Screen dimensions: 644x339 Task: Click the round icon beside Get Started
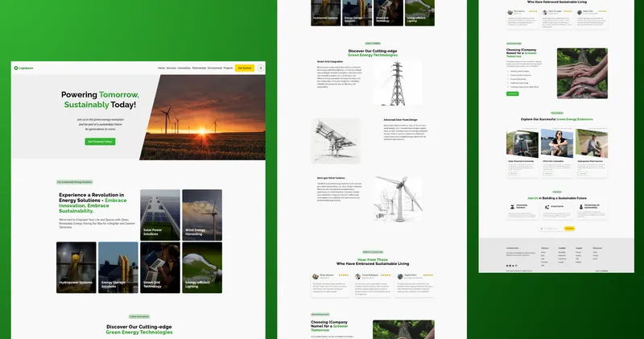260,68
